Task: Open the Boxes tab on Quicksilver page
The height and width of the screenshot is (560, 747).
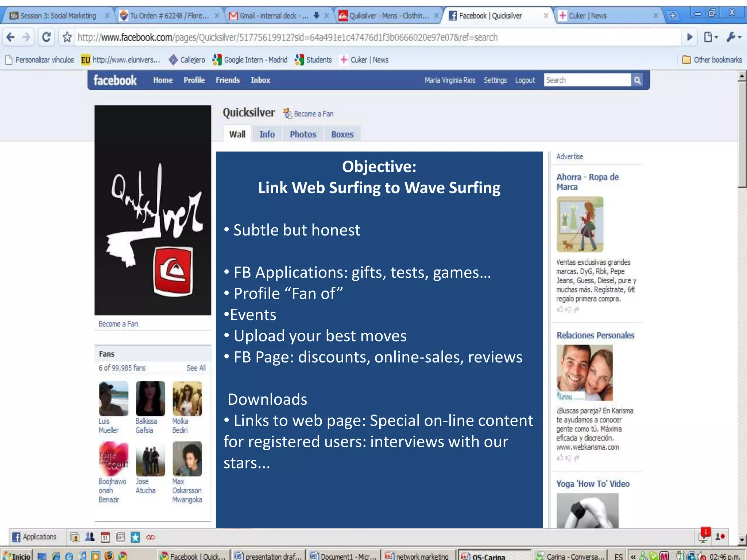Action: point(342,134)
